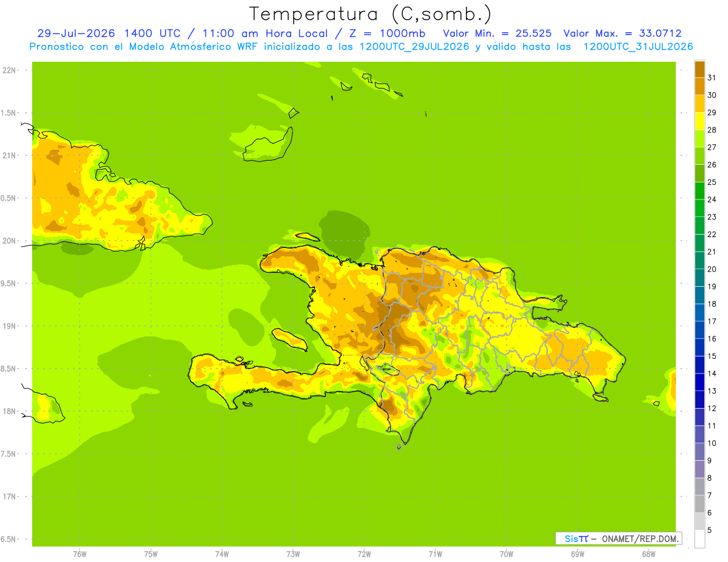Click the legend value '5'
728x562 pixels.
pos(709,530)
